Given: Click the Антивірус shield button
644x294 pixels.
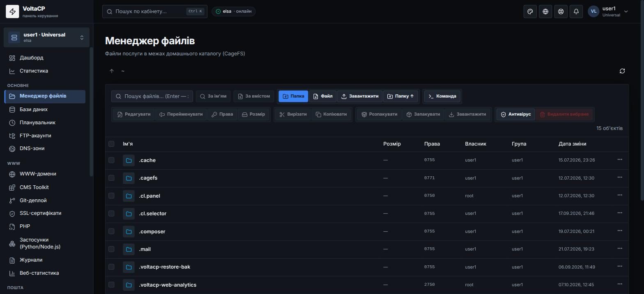Looking at the screenshot, I should pos(515,114).
